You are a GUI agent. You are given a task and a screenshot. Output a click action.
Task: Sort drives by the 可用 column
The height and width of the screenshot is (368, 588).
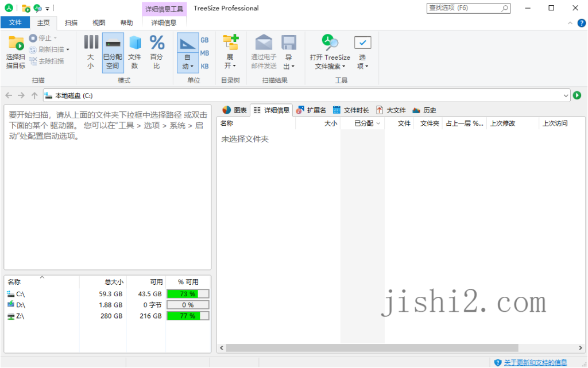(x=146, y=282)
